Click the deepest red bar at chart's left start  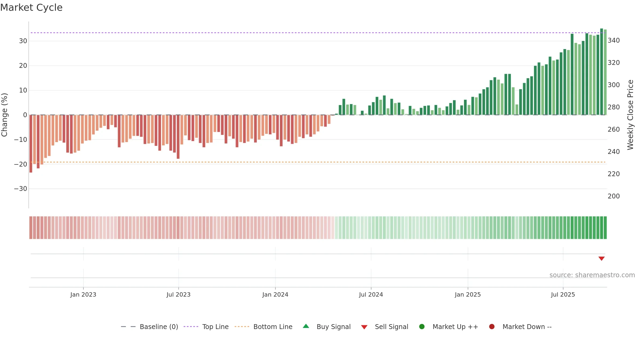point(31,144)
